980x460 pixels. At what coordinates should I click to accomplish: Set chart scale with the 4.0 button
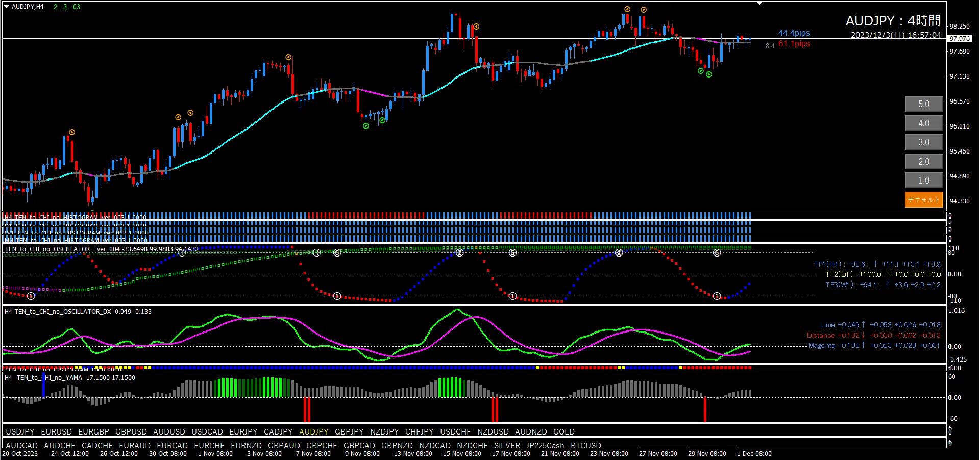pos(924,123)
